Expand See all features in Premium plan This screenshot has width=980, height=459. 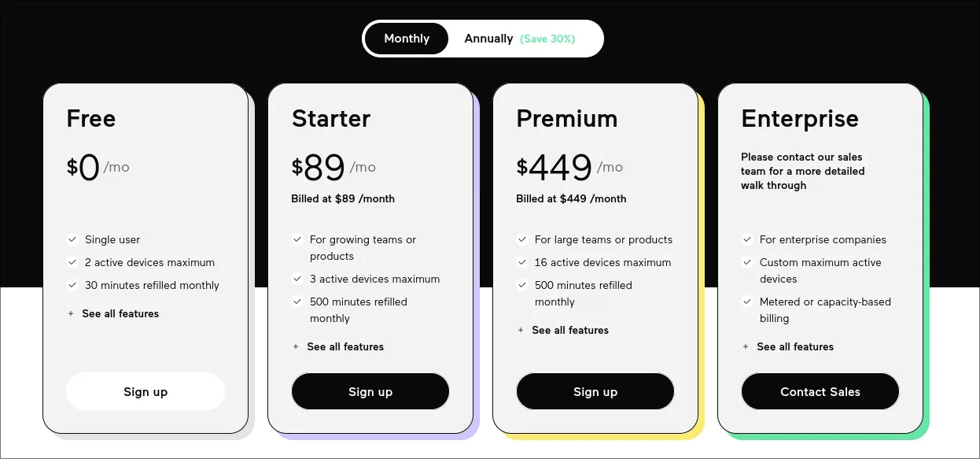point(569,330)
